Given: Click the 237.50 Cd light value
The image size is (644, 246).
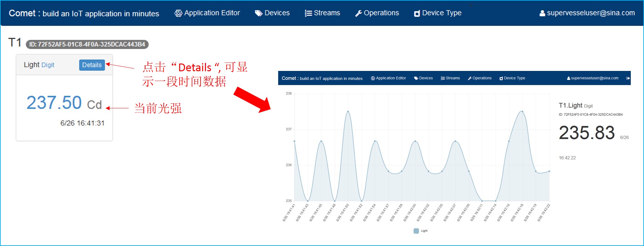Looking at the screenshot, I should pyautogui.click(x=64, y=103).
